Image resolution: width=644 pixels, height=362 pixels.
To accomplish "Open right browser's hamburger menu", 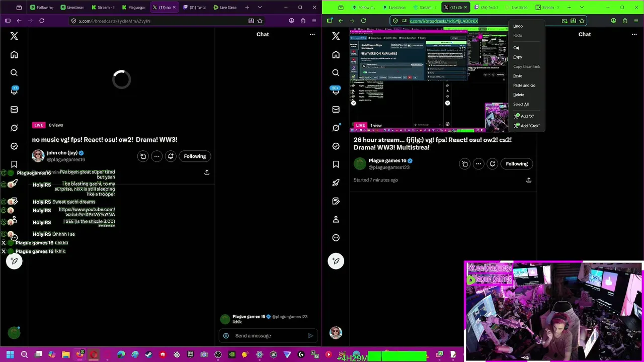I will [636, 21].
